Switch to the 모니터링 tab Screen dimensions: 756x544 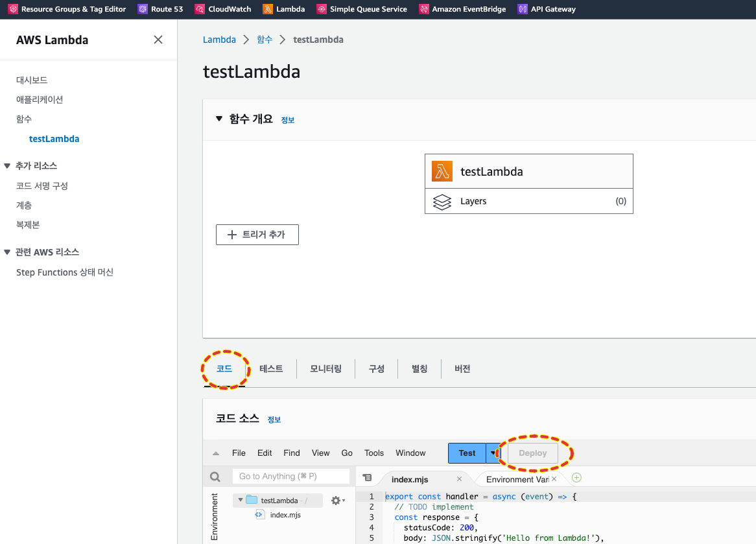tap(326, 369)
